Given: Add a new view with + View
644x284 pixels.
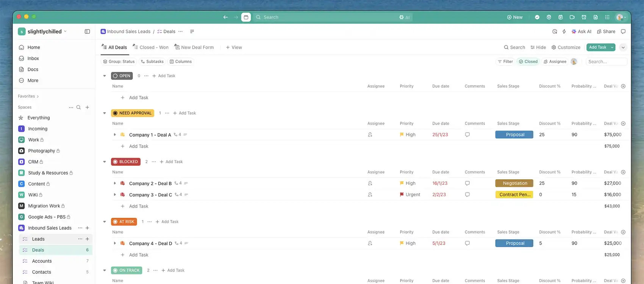Looking at the screenshot, I should coord(234,47).
